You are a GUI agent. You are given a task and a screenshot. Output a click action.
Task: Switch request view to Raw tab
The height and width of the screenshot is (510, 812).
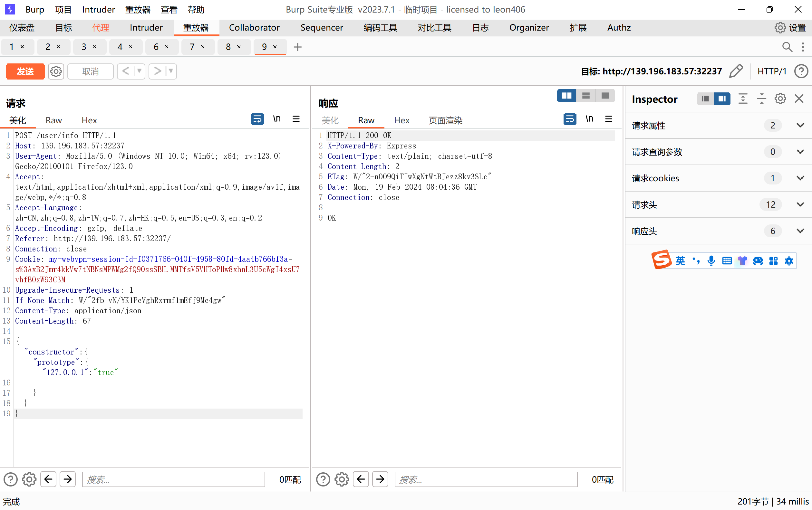(x=53, y=120)
